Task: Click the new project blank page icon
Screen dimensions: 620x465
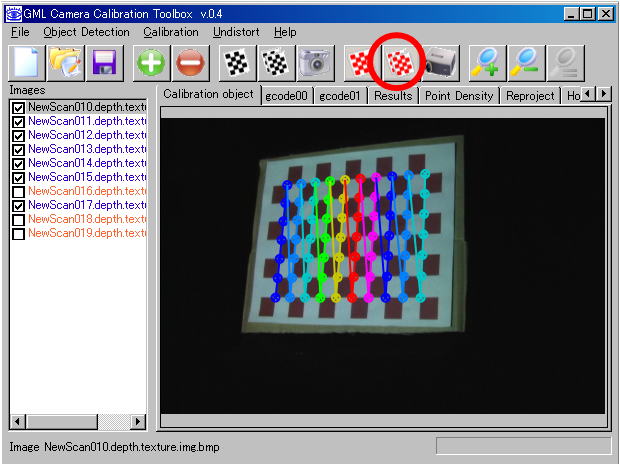Action: pyautogui.click(x=27, y=63)
